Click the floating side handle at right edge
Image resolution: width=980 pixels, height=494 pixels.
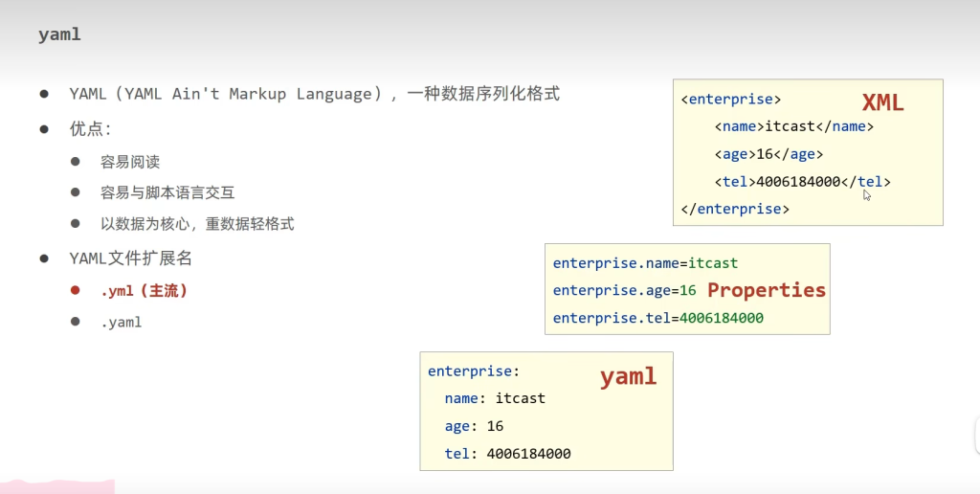click(975, 436)
